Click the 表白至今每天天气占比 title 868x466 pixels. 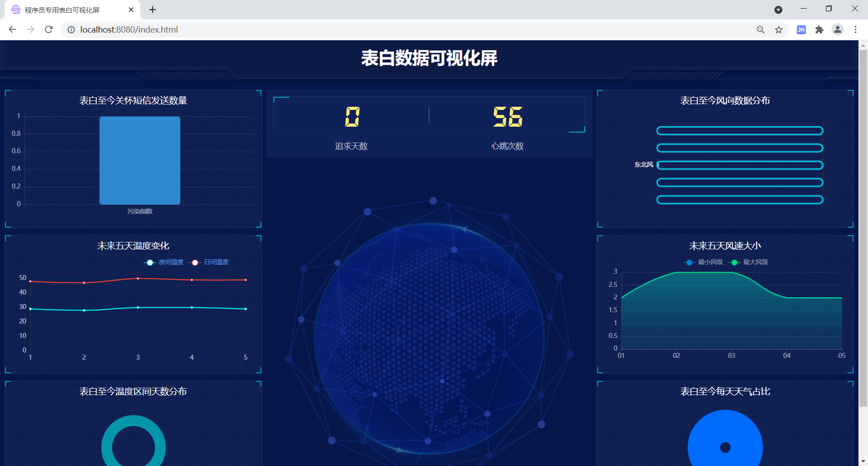(x=725, y=391)
